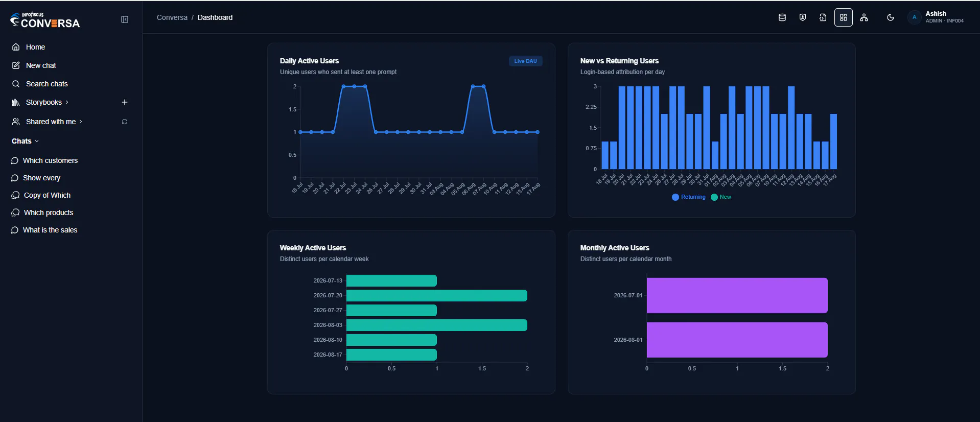Click the Conversa breadcrumb link
This screenshot has height=422, width=980.
pos(172,17)
